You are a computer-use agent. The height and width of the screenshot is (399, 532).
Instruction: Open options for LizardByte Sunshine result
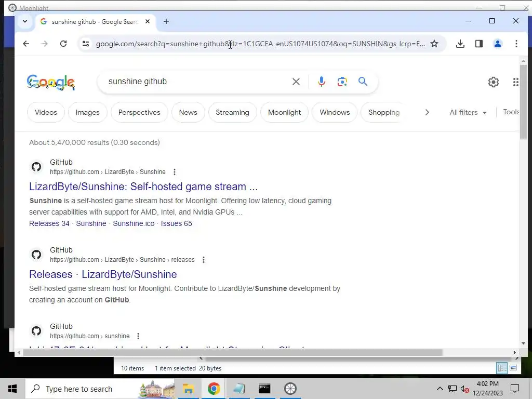click(175, 172)
